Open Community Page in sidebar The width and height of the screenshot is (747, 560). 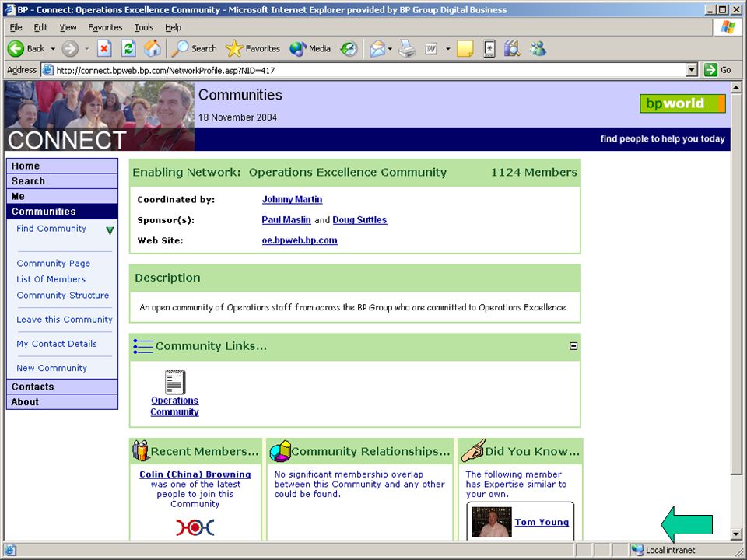coord(54,264)
